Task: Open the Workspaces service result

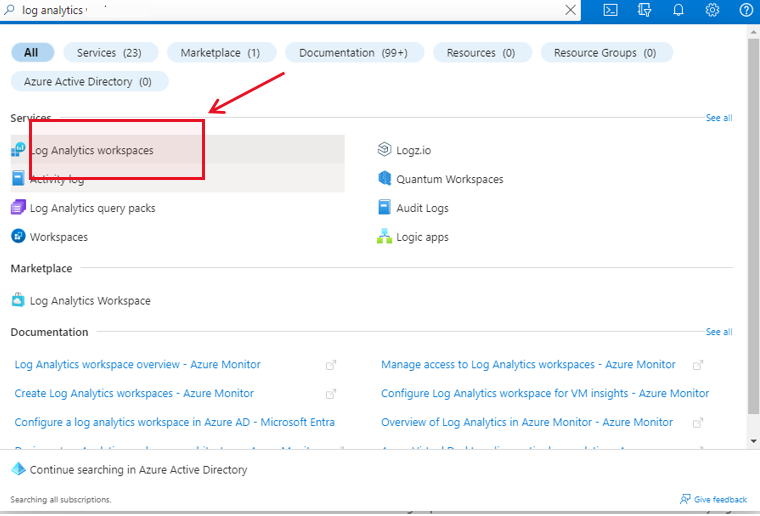Action: (59, 237)
